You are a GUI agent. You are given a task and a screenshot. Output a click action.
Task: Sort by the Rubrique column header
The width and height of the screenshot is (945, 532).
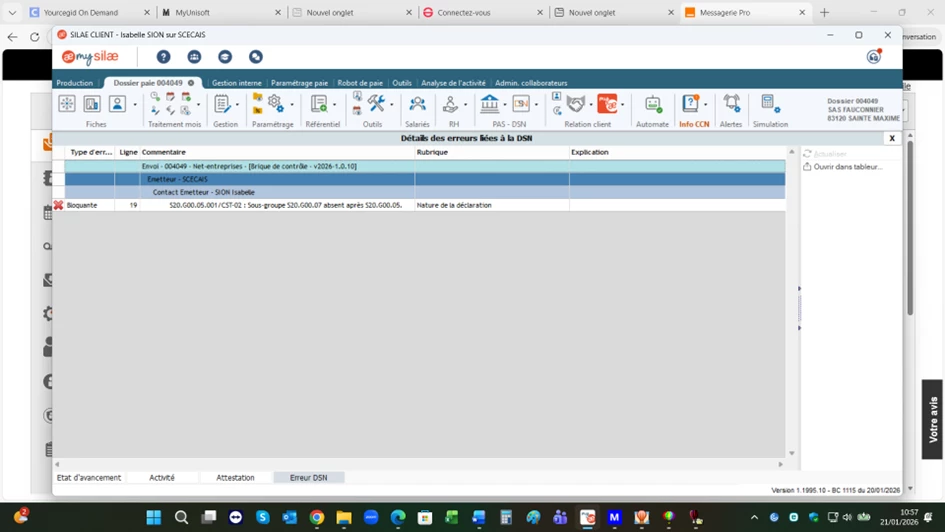(492, 152)
